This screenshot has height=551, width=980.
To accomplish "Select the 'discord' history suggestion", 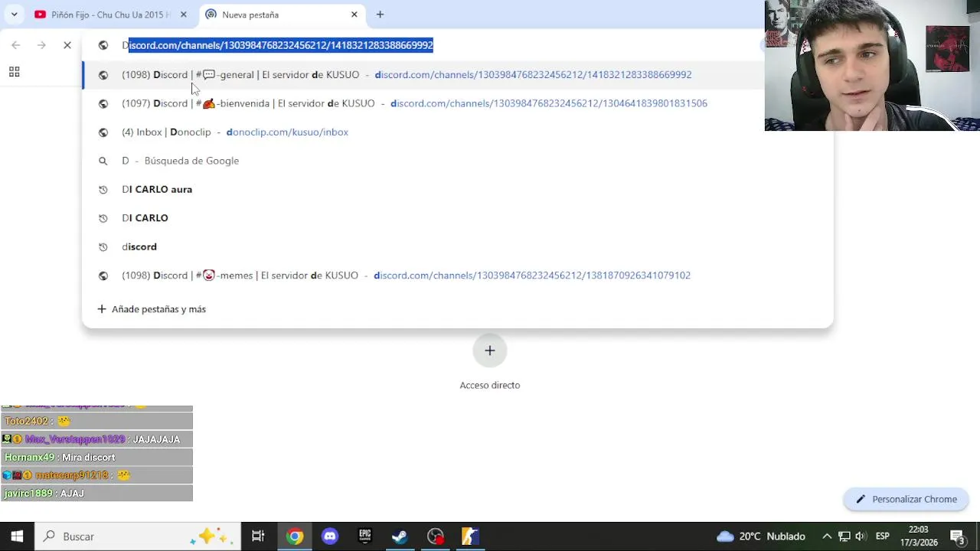I will pyautogui.click(x=457, y=246).
